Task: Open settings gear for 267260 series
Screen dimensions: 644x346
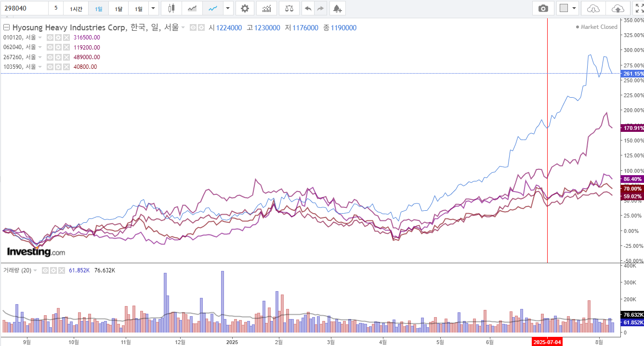Action: (x=58, y=57)
